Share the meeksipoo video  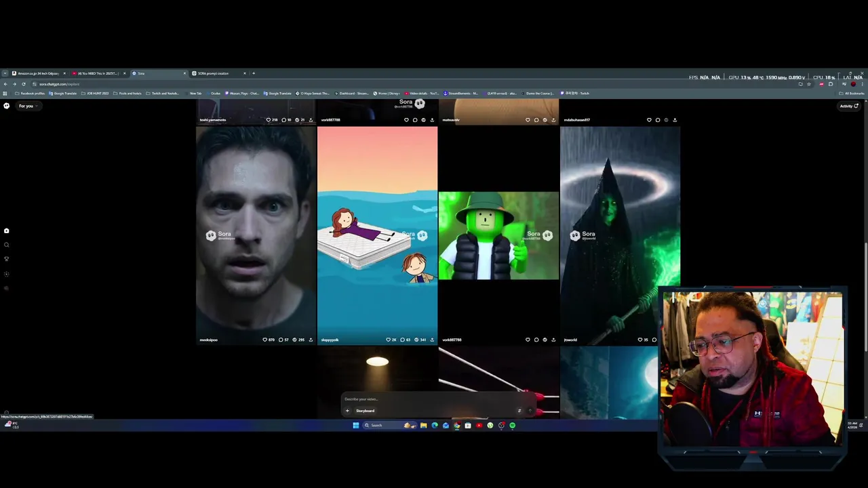[311, 340]
